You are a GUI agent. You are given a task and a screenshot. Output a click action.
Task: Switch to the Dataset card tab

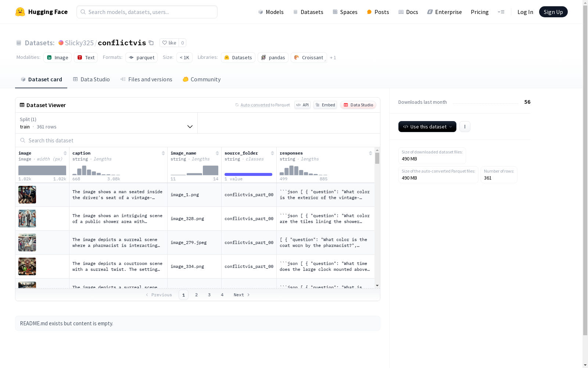[x=41, y=79]
